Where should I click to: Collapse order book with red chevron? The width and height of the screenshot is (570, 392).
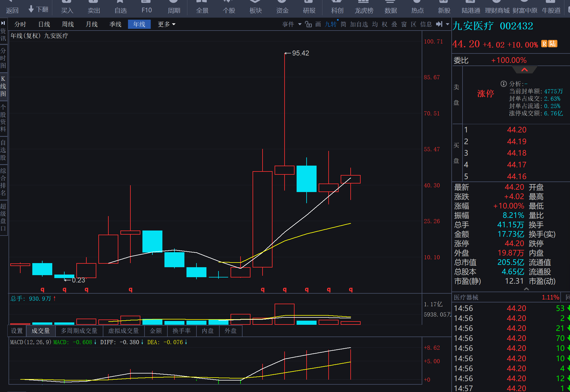point(524,70)
